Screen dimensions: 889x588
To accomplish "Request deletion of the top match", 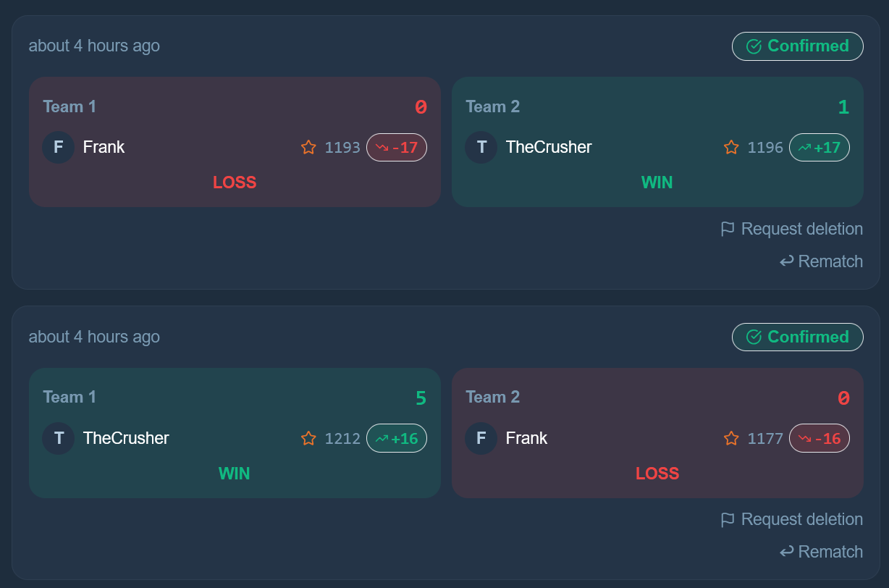I will point(792,229).
